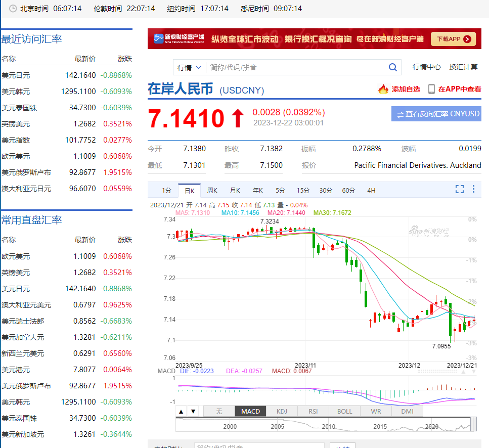Select the RSI indicator
This screenshot has width=489, height=448.
(313, 412)
